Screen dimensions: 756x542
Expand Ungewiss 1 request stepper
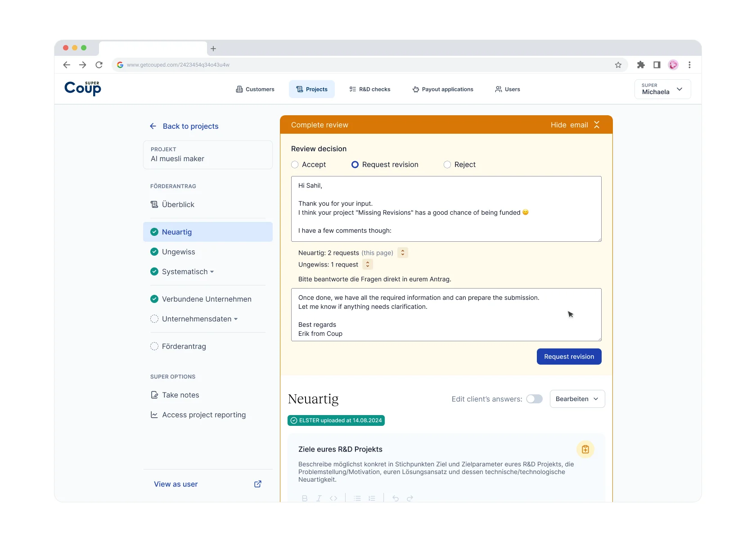point(368,265)
